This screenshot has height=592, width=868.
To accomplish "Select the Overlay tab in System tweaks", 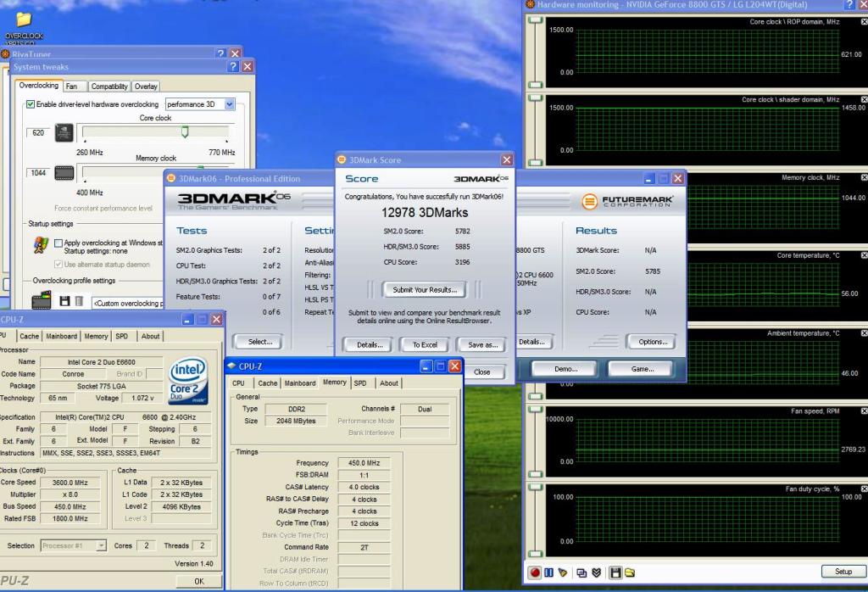I will tap(146, 87).
